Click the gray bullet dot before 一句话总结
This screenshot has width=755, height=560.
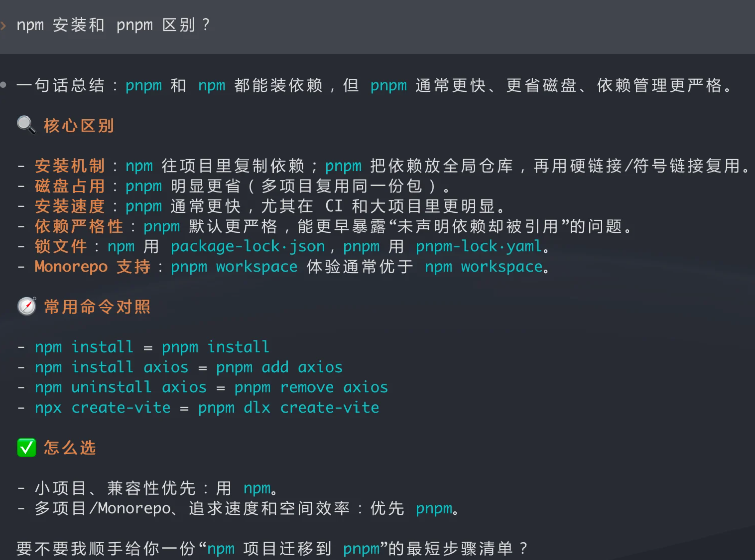pyautogui.click(x=3, y=85)
